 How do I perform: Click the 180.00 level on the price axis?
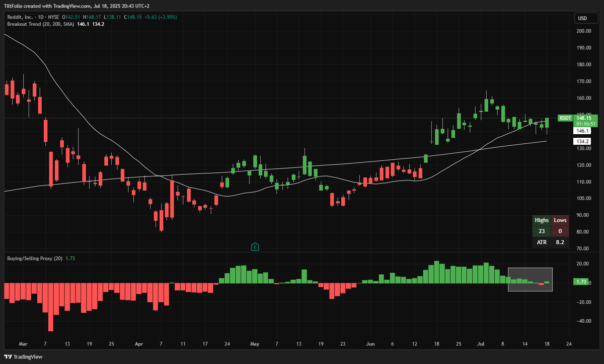[584, 64]
